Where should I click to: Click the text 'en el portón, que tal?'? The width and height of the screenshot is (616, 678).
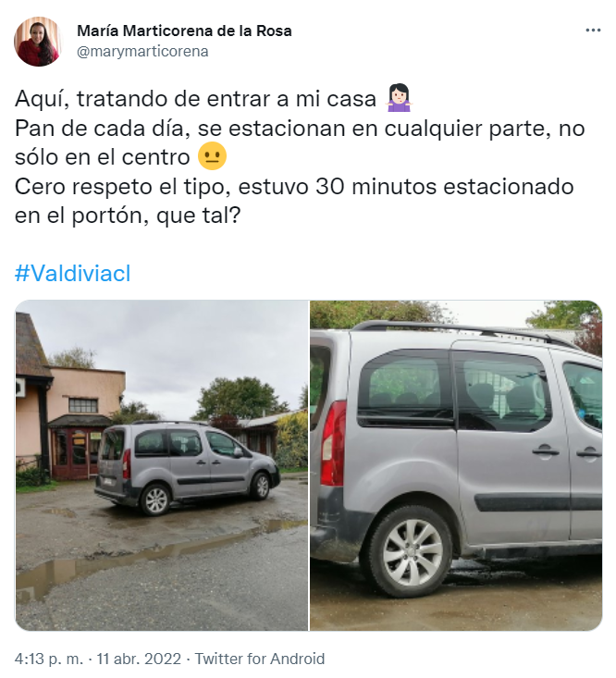(x=127, y=216)
